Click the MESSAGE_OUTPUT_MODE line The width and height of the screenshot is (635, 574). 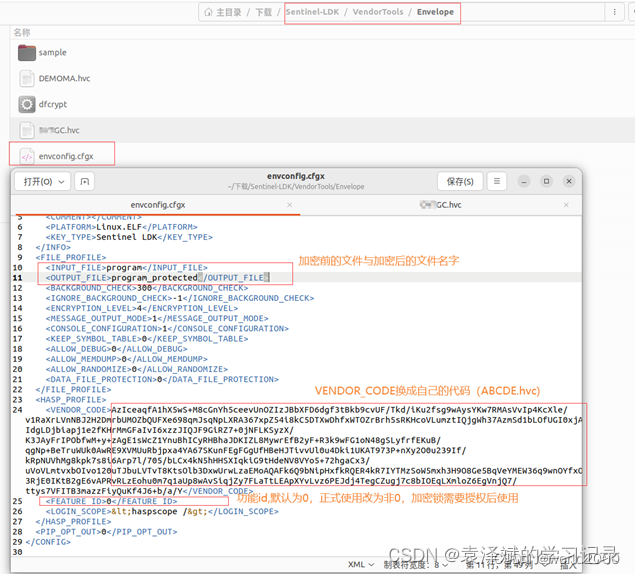tap(157, 318)
